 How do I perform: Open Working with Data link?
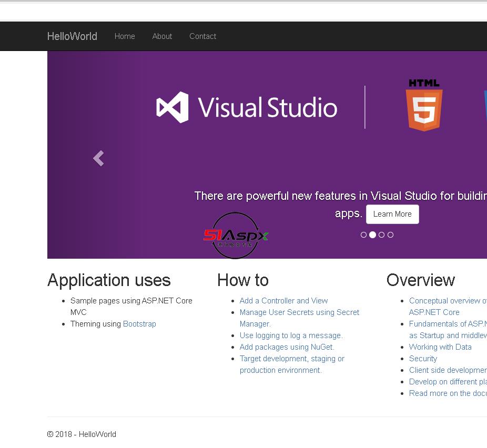pyautogui.click(x=440, y=347)
